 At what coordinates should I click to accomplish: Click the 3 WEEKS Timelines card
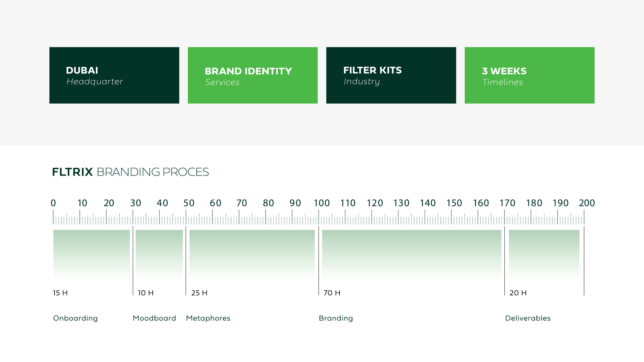click(x=529, y=75)
